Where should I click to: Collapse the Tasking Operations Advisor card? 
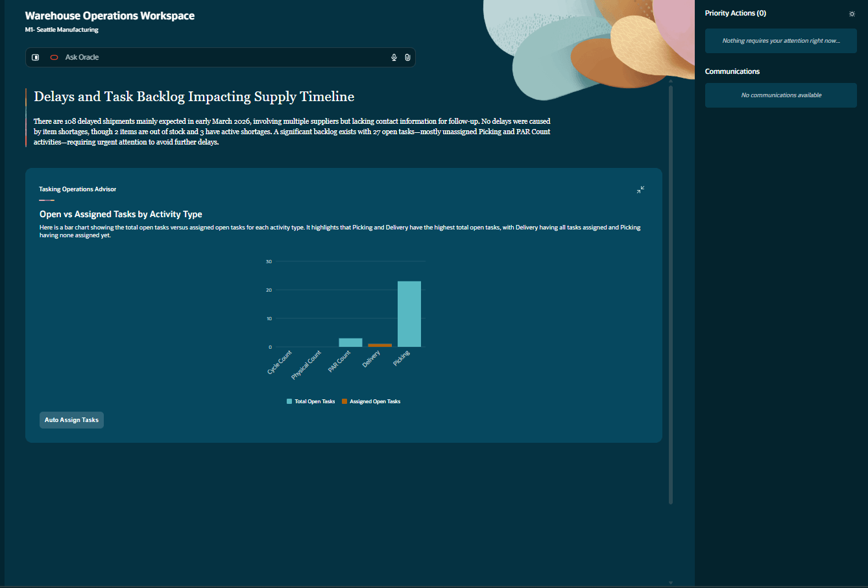640,189
